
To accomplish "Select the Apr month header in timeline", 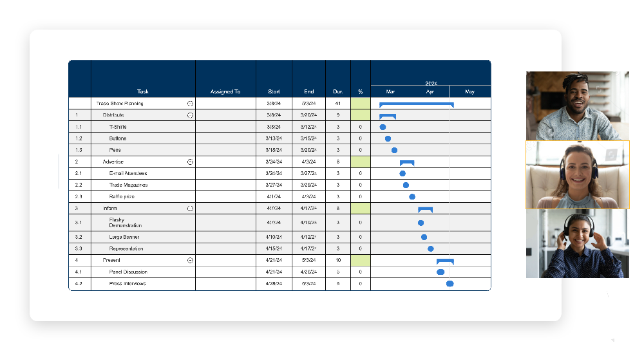I will (430, 91).
